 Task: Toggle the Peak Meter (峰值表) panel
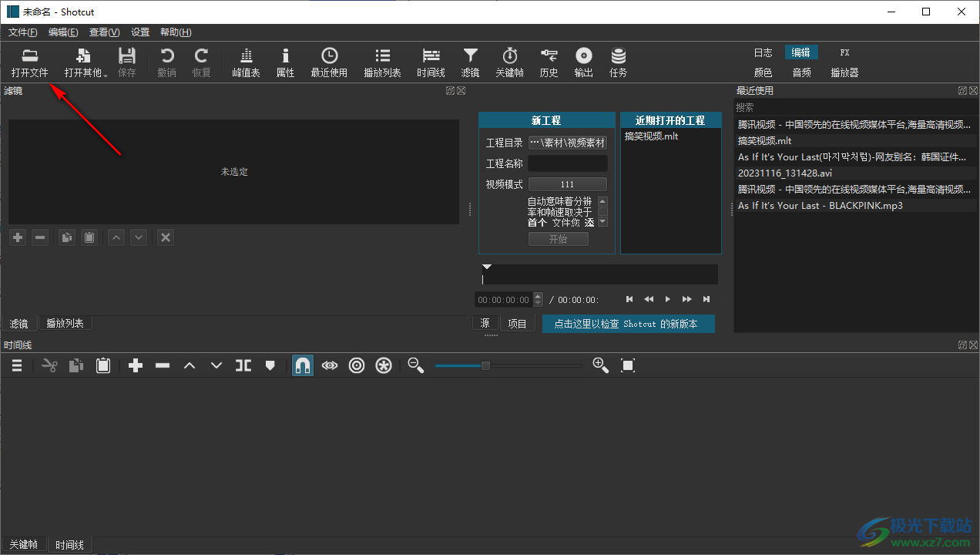246,62
